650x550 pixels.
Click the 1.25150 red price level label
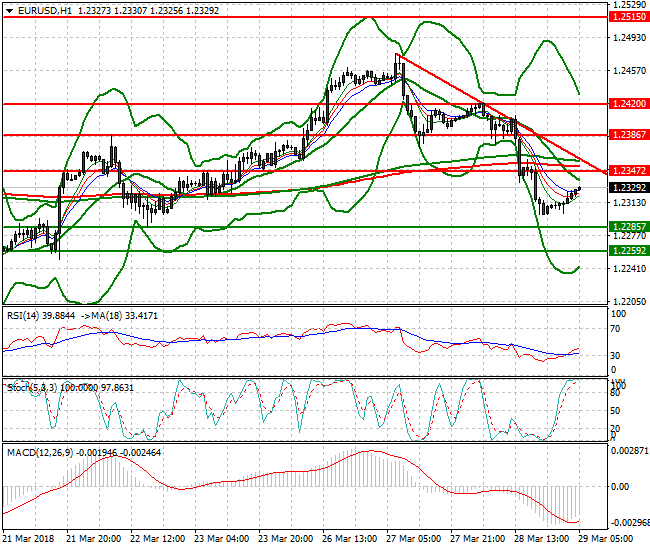pos(629,17)
